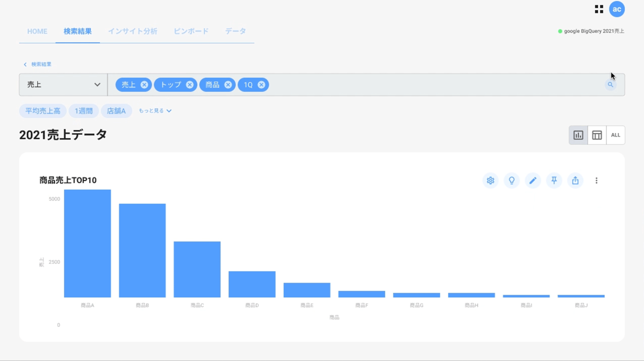Remove the 1Q search chip
This screenshot has width=644, height=361.
[261, 85]
